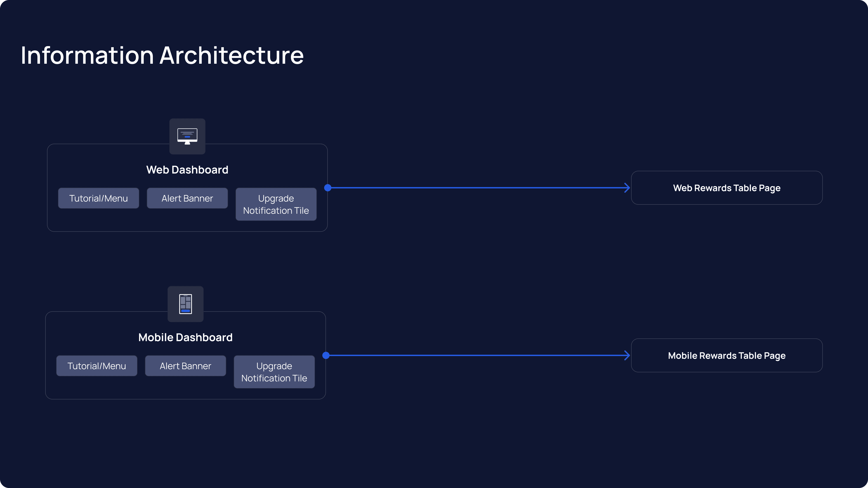This screenshot has width=868, height=488.
Task: Click the blue connector dot on Web Dashboard
Action: tap(328, 188)
